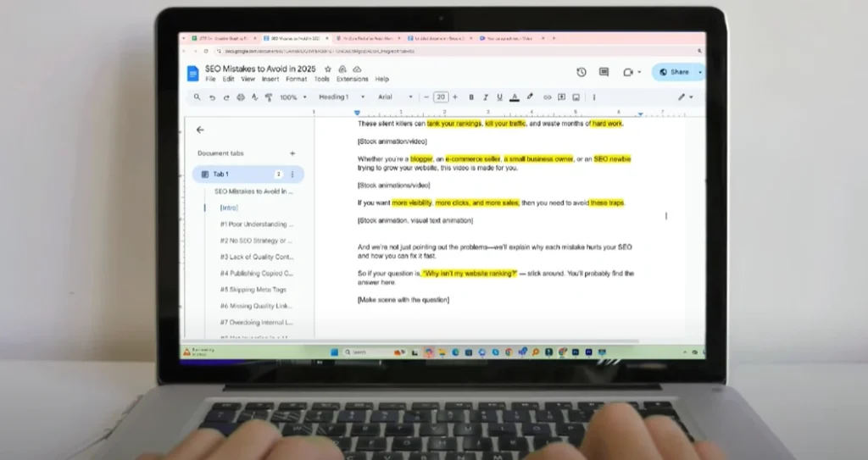Collapse the document tabs panel back arrow

click(200, 130)
